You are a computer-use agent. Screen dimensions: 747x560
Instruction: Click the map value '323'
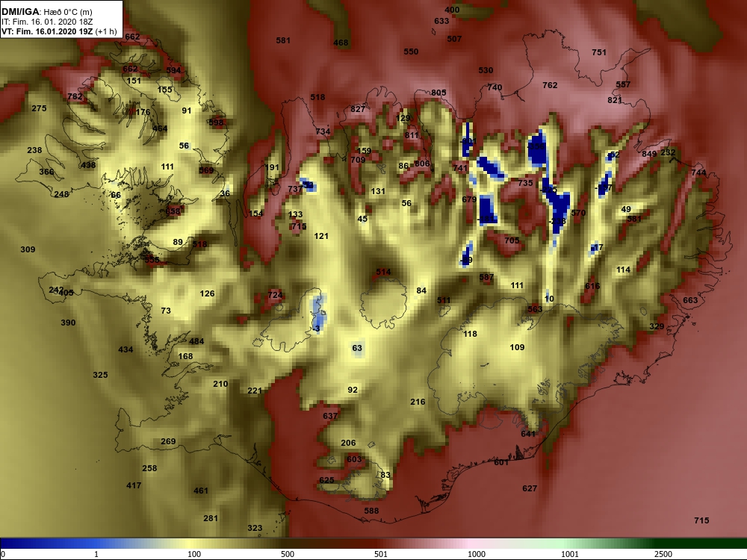click(255, 528)
